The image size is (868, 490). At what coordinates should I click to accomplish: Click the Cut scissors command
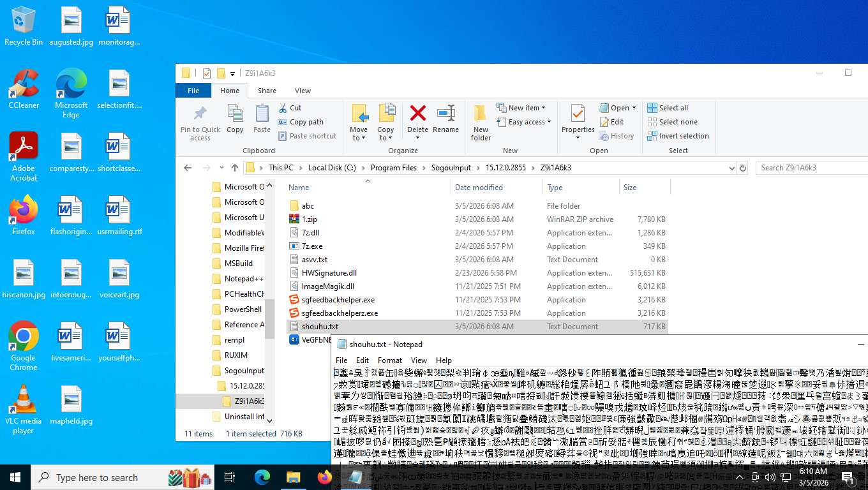[x=290, y=108]
